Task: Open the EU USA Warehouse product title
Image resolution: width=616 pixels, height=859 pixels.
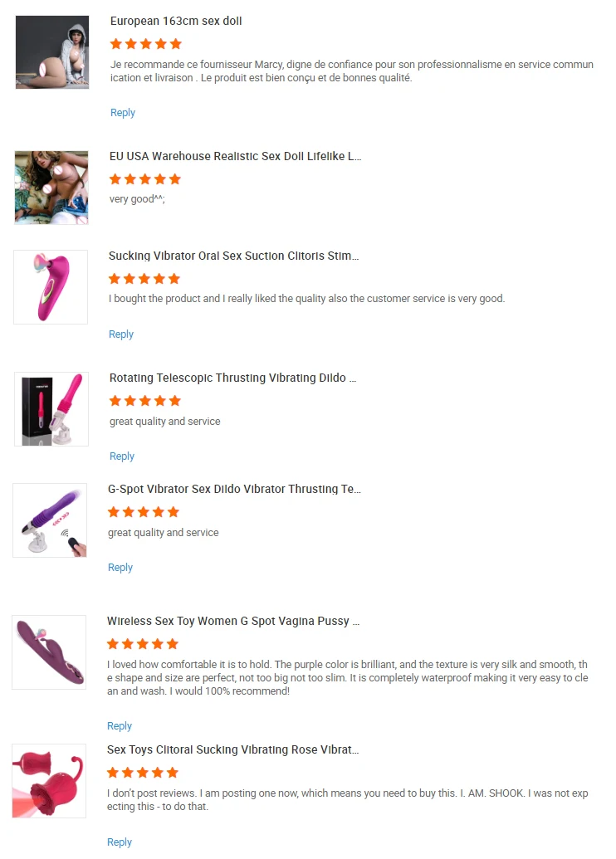Action: tap(235, 156)
